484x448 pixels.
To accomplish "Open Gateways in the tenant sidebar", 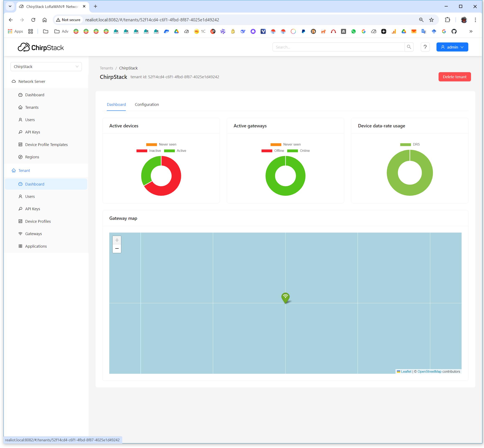I will 33,234.
